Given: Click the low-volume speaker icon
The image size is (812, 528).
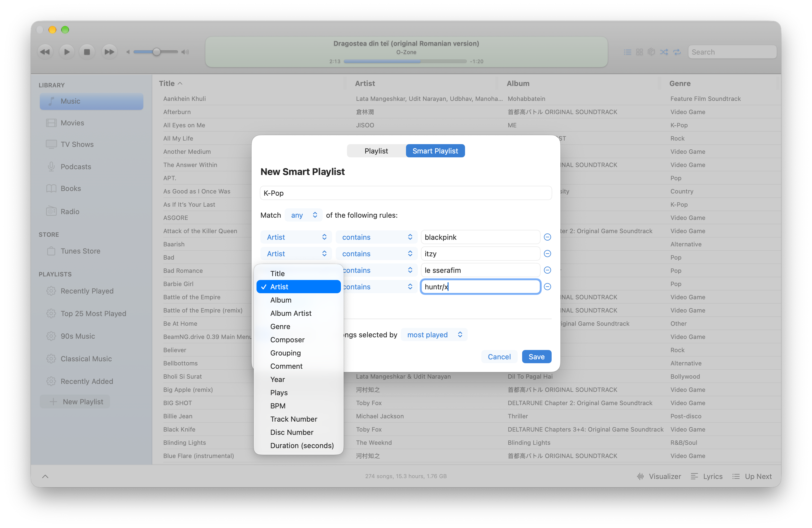Looking at the screenshot, I should [x=128, y=52].
